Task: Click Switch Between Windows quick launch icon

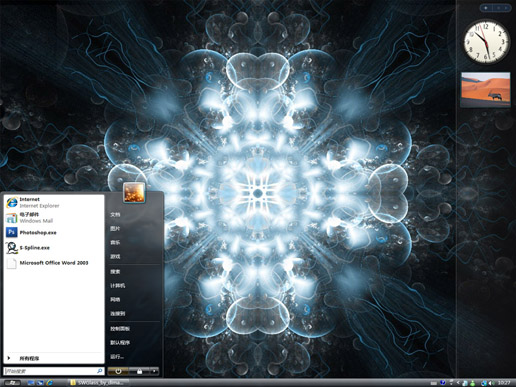Action: point(40,383)
